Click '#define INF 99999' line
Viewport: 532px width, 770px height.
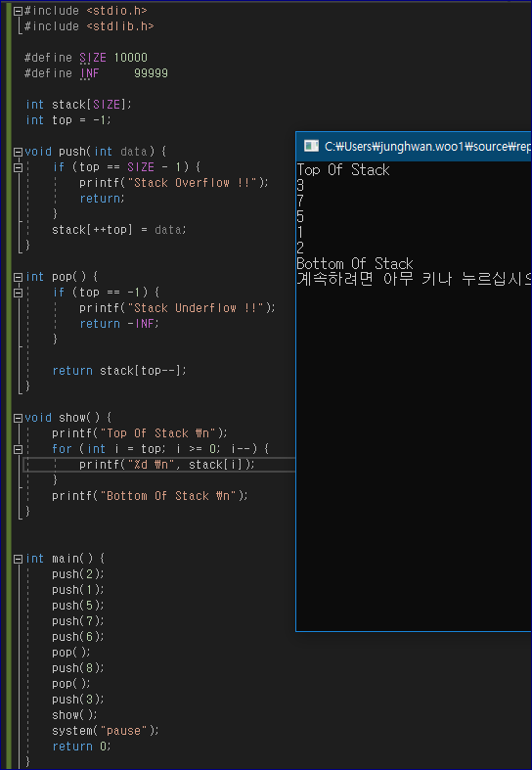[x=96, y=73]
